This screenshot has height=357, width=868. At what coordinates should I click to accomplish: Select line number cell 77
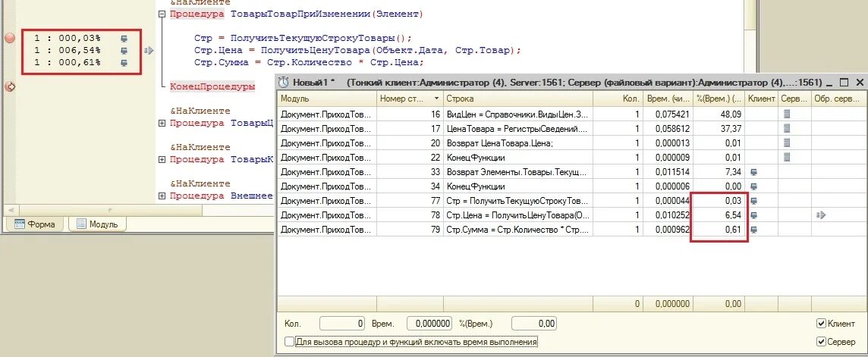(x=410, y=201)
